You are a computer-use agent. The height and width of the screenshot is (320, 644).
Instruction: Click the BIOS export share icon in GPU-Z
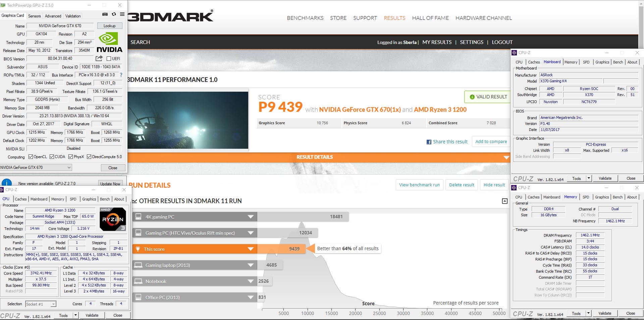(99, 58)
